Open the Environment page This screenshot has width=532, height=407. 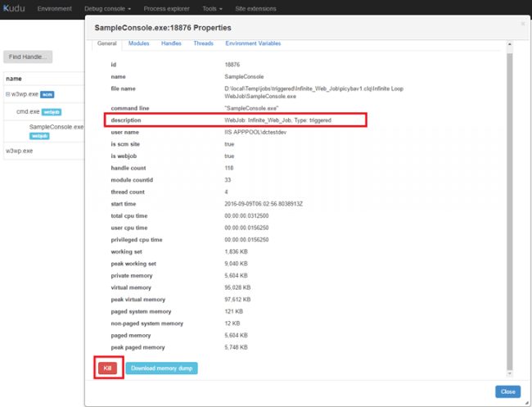tap(54, 8)
